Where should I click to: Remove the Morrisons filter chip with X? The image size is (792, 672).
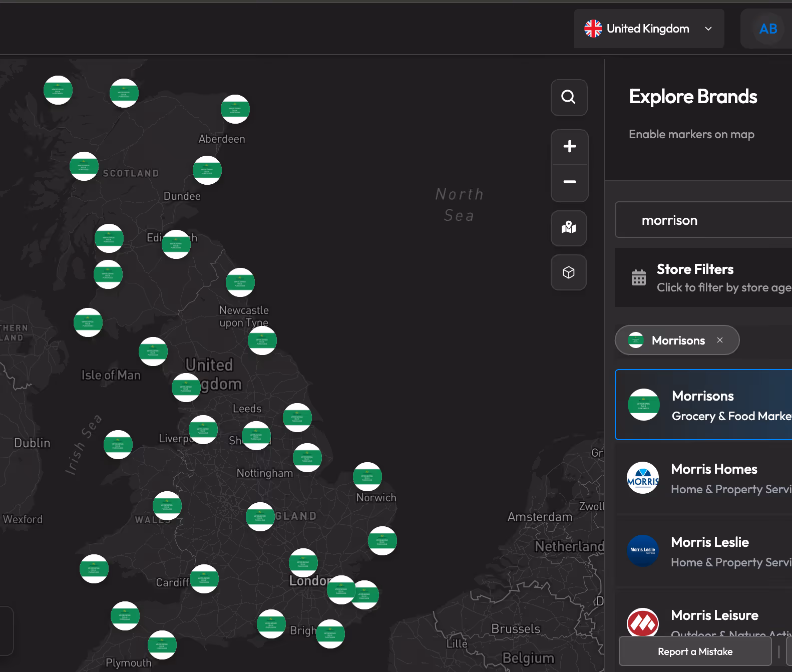(x=720, y=340)
